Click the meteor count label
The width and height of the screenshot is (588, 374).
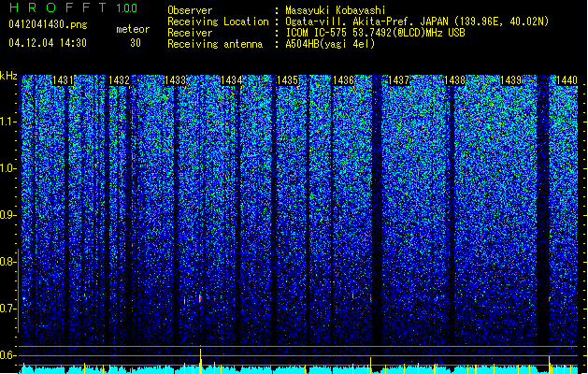point(133,29)
